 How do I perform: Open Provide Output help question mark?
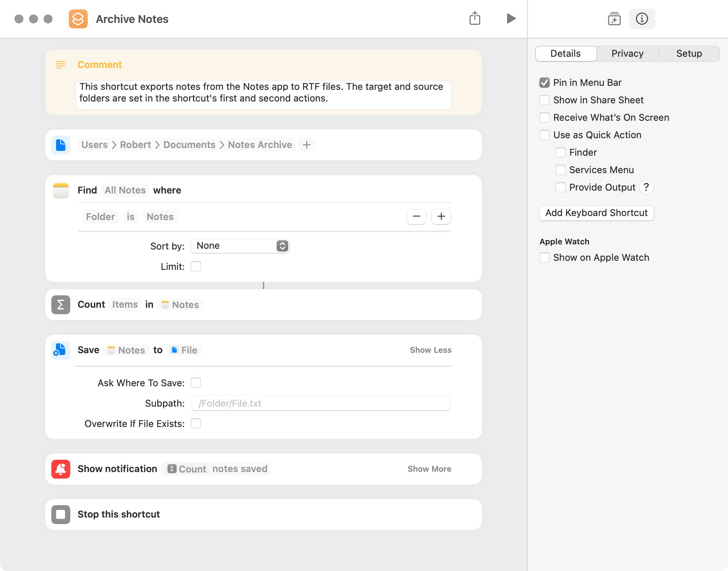[646, 187]
